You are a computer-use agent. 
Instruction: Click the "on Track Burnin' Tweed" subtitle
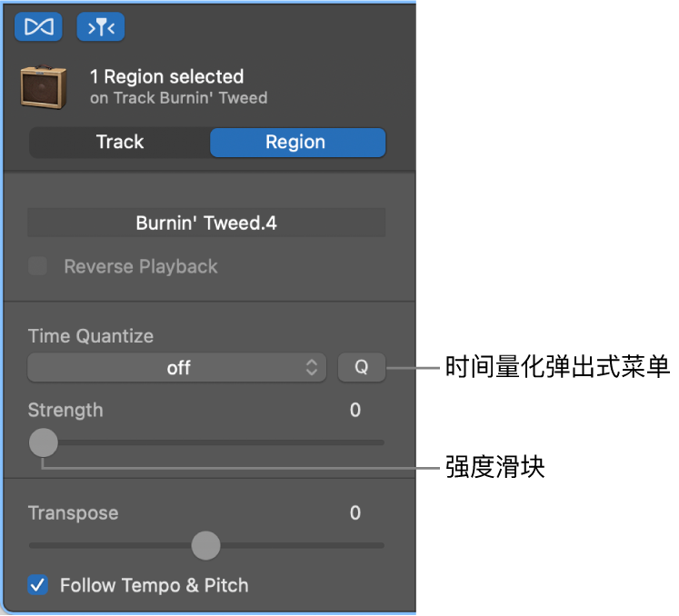pyautogui.click(x=178, y=97)
